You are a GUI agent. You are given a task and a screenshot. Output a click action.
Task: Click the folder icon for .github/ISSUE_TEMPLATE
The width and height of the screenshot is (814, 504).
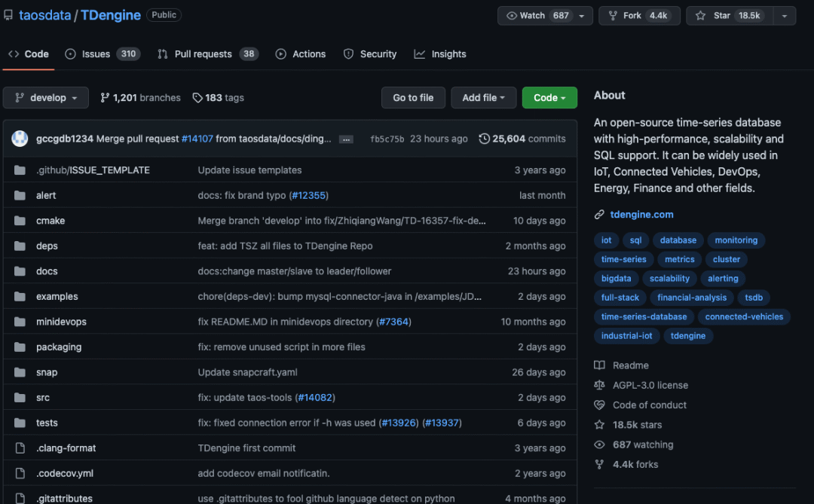20,170
